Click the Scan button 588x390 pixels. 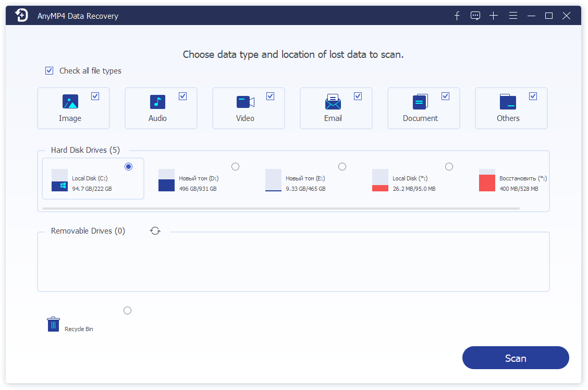pyautogui.click(x=515, y=358)
